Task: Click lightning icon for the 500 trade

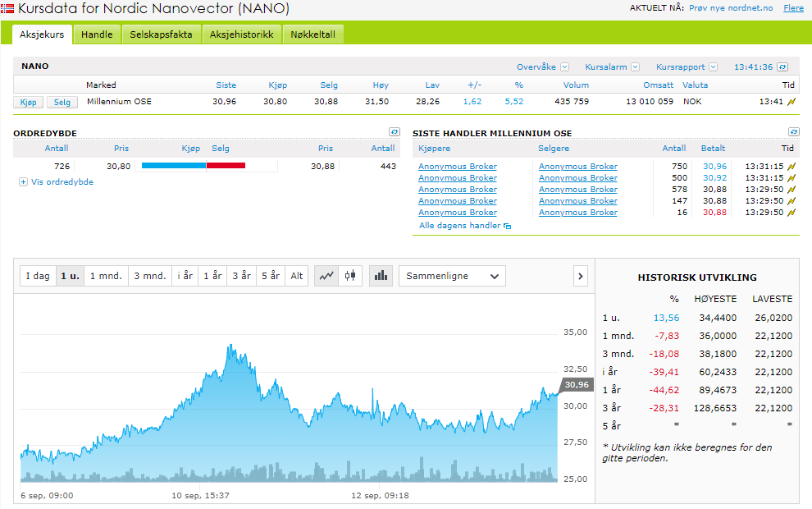Action: point(791,178)
